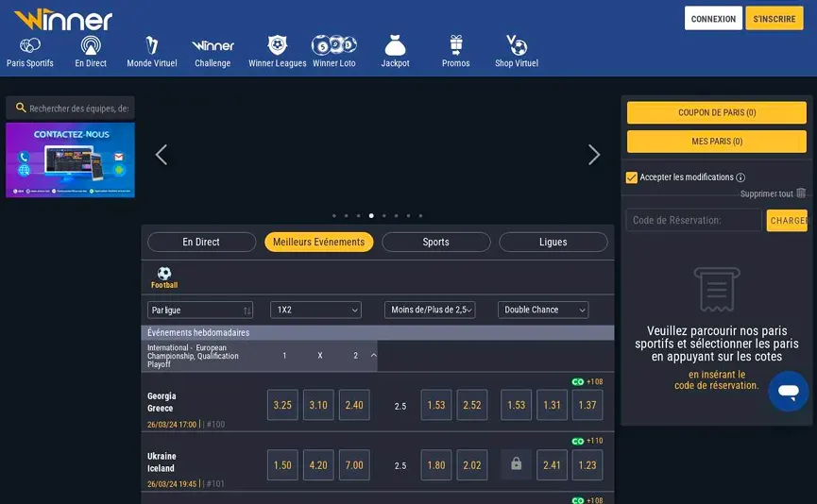Open the live chat bubble
Screen dimensions: 817x504
tap(788, 390)
